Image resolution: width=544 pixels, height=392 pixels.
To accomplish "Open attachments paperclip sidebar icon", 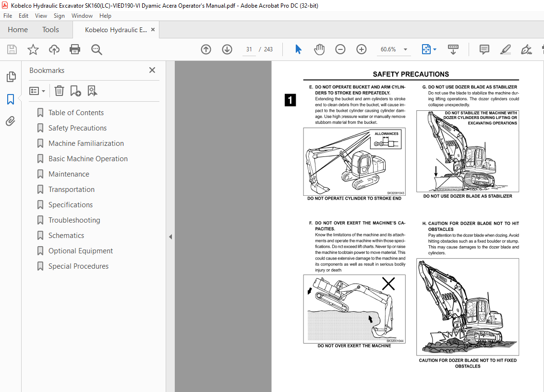I will tap(11, 121).
